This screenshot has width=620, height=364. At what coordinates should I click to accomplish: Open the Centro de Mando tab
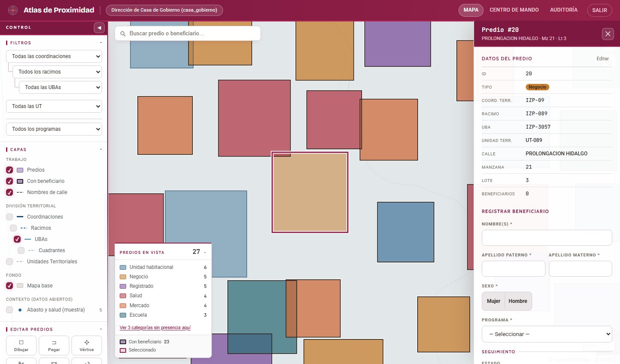[x=514, y=10]
